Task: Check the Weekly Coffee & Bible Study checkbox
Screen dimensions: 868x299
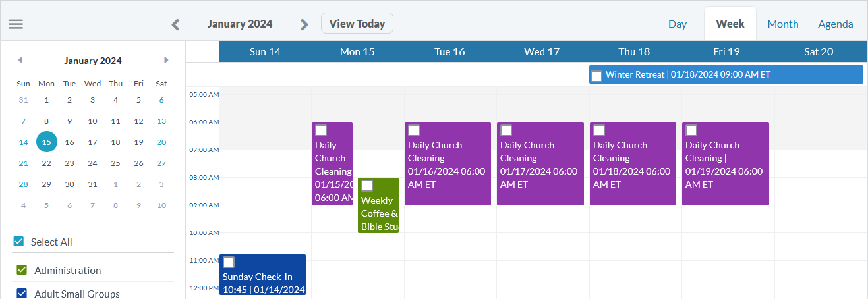Action: click(367, 186)
